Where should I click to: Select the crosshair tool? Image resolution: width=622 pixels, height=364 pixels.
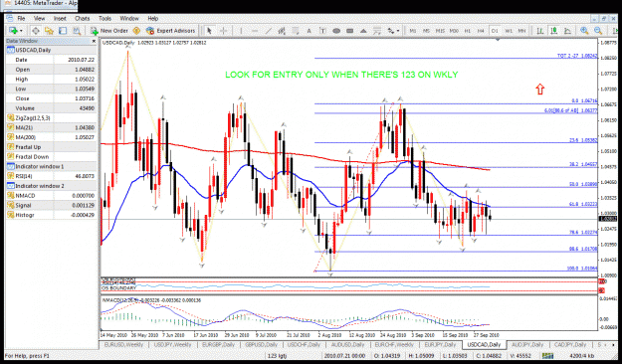pos(223,31)
